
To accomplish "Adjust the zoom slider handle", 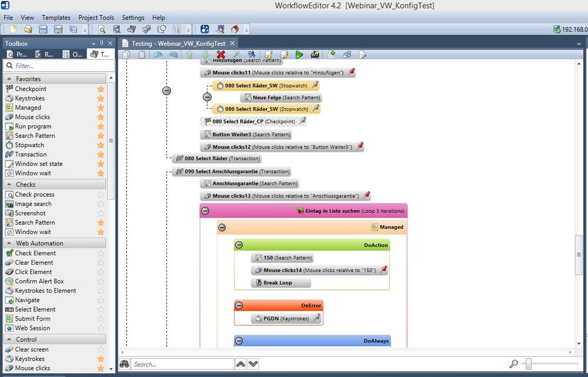I will 529,364.
